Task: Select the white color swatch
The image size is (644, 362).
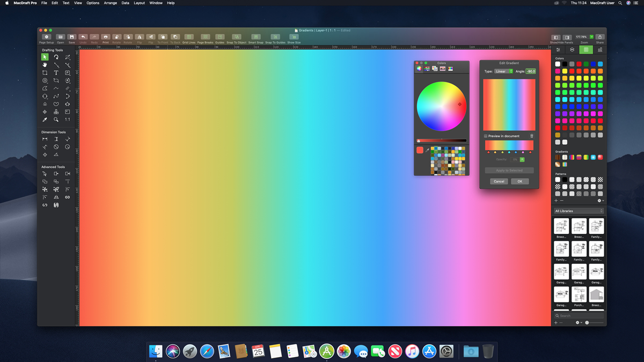Action: point(558,64)
